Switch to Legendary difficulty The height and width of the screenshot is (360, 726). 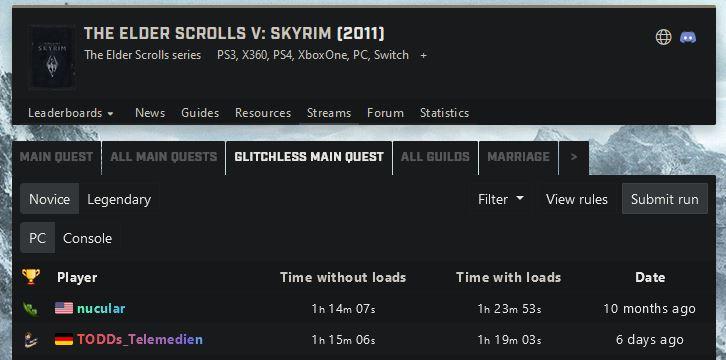(x=119, y=199)
